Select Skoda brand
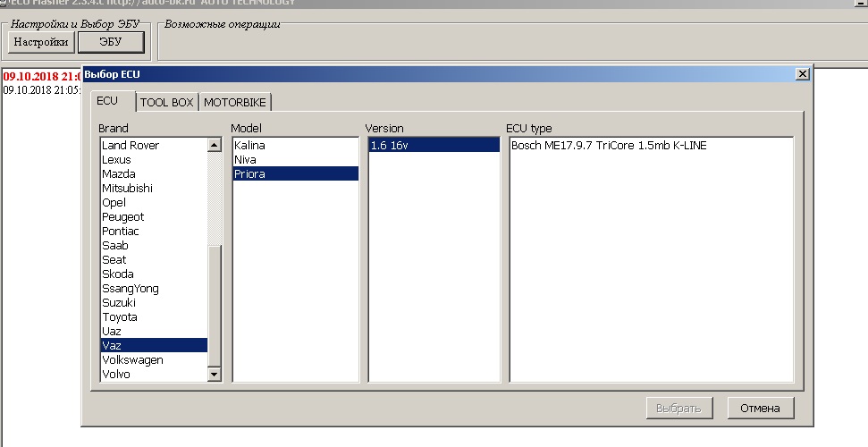The image size is (868, 447). point(154,274)
